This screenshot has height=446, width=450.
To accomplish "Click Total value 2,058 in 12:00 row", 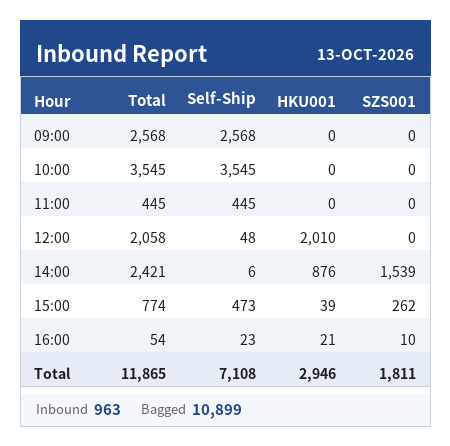I will [x=148, y=238].
